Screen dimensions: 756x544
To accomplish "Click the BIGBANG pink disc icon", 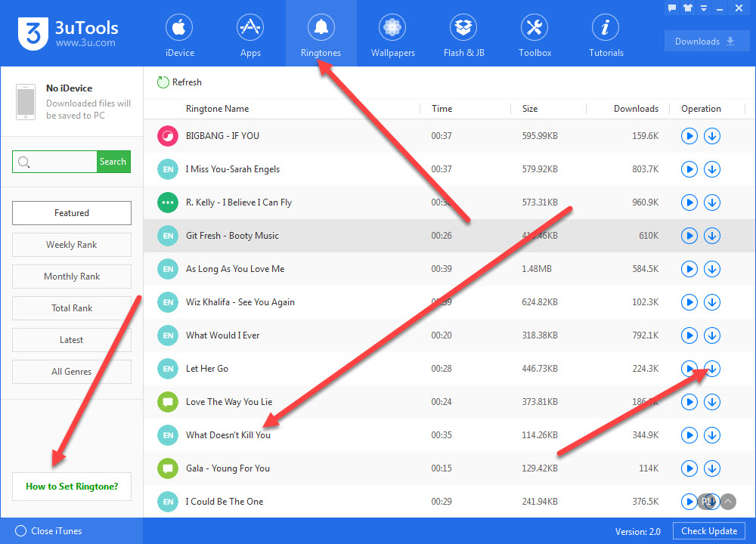I will click(x=168, y=136).
